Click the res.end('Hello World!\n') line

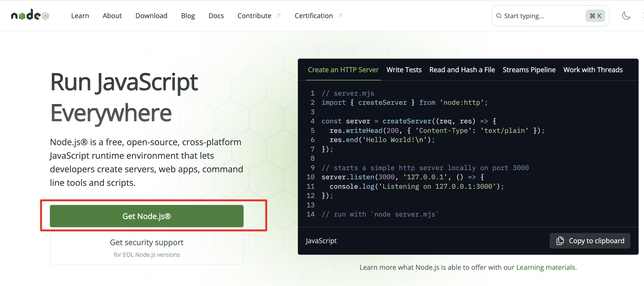click(x=382, y=140)
